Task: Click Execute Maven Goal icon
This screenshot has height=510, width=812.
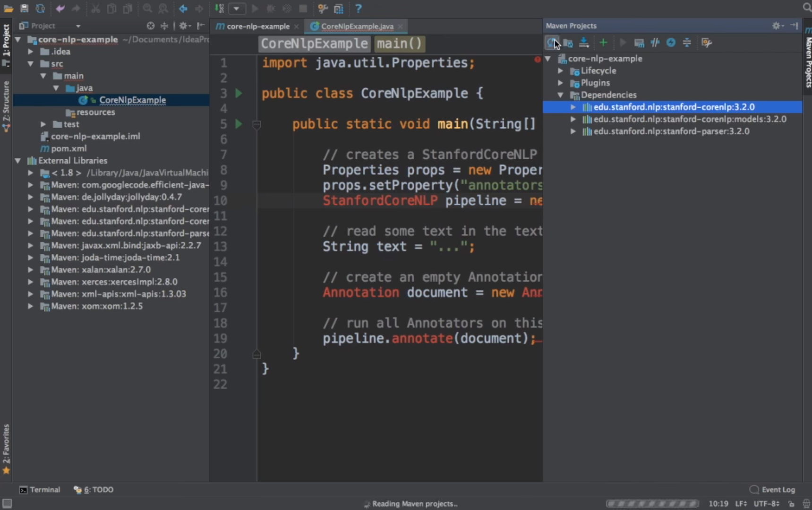Action: click(x=639, y=43)
